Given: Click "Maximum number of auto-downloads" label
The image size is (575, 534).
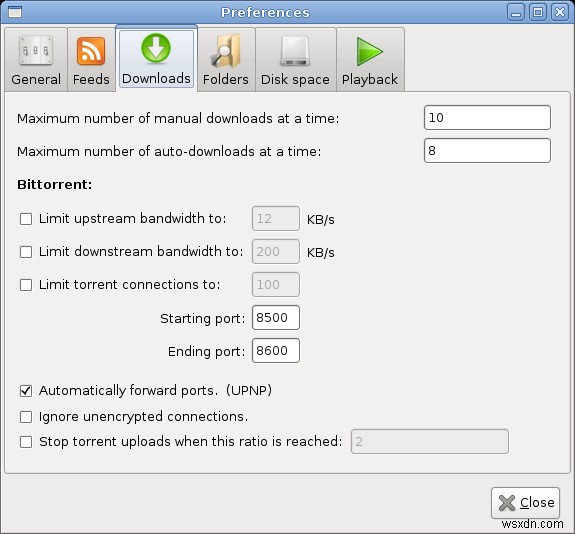Looking at the screenshot, I should (169, 151).
